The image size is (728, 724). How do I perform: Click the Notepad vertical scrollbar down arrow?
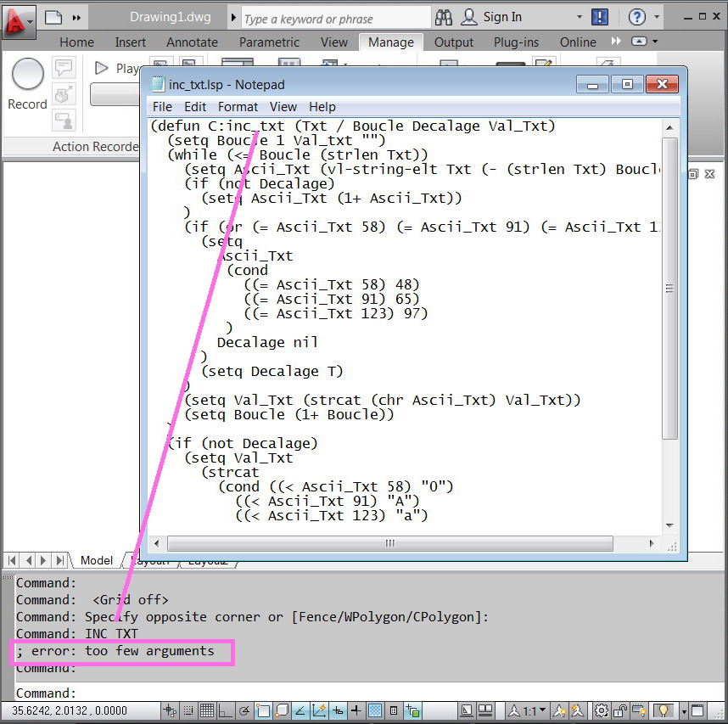(669, 525)
